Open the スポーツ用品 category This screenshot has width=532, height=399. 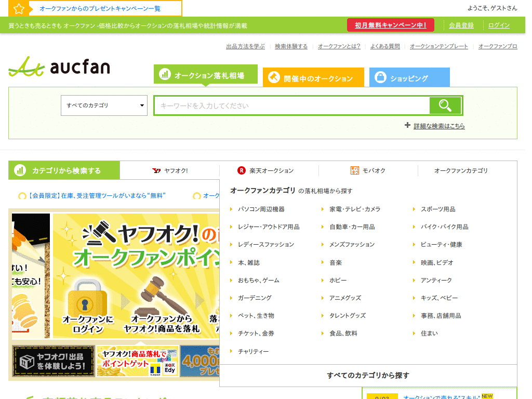[438, 209]
